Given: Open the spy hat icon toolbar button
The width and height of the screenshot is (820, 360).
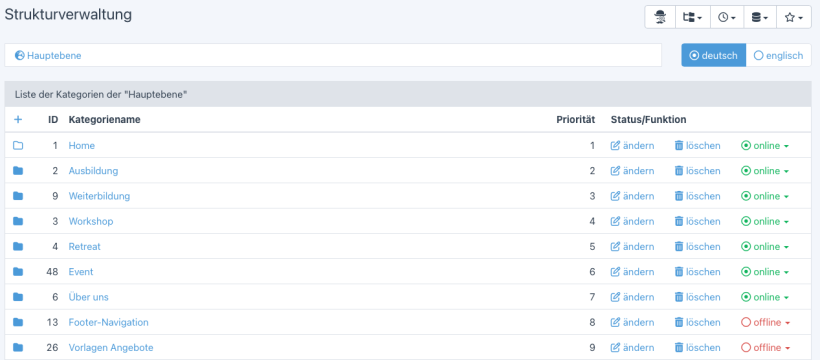Looking at the screenshot, I should (x=660, y=17).
